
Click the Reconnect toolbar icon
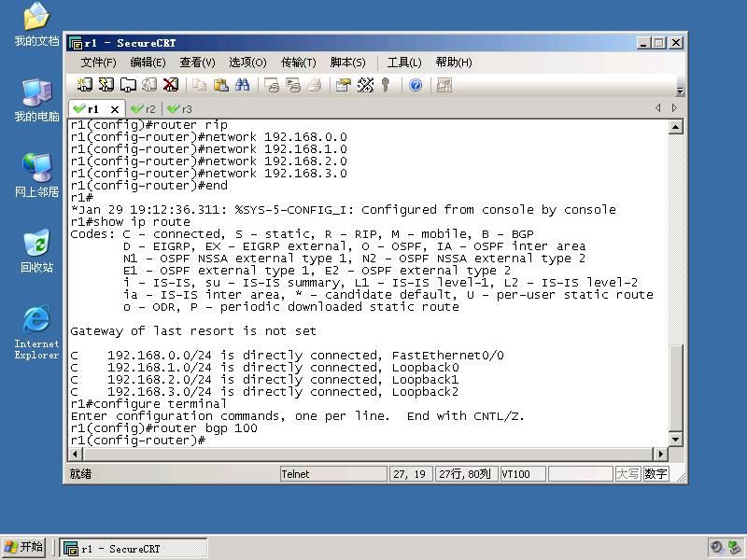pyautogui.click(x=149, y=85)
